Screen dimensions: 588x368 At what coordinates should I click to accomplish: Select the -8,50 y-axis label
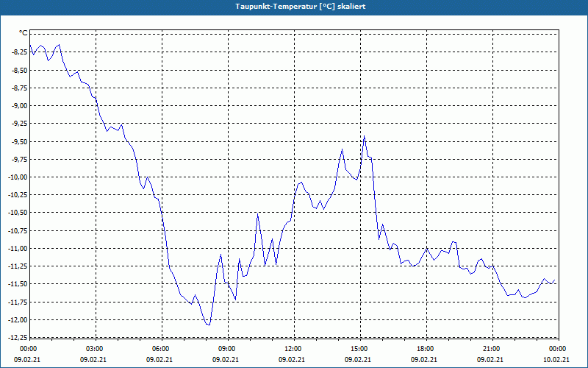tap(20, 70)
